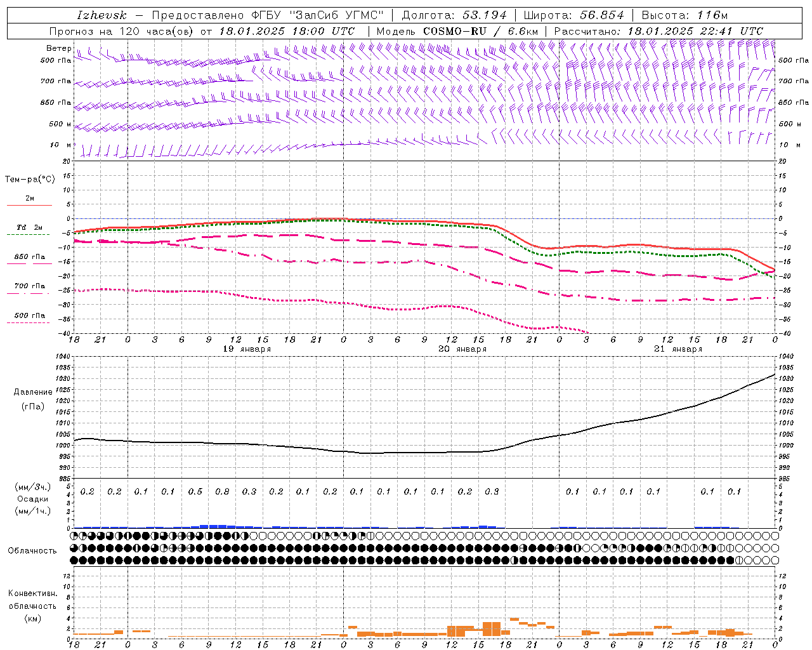The image size is (812, 650).
Task: Click the Широта: 56.854 value
Action: tap(573, 15)
